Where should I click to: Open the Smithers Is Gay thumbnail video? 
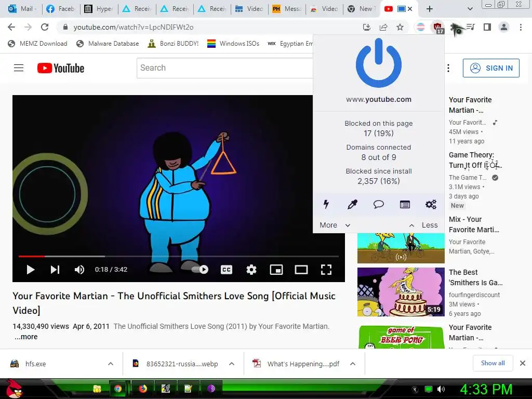(401, 292)
